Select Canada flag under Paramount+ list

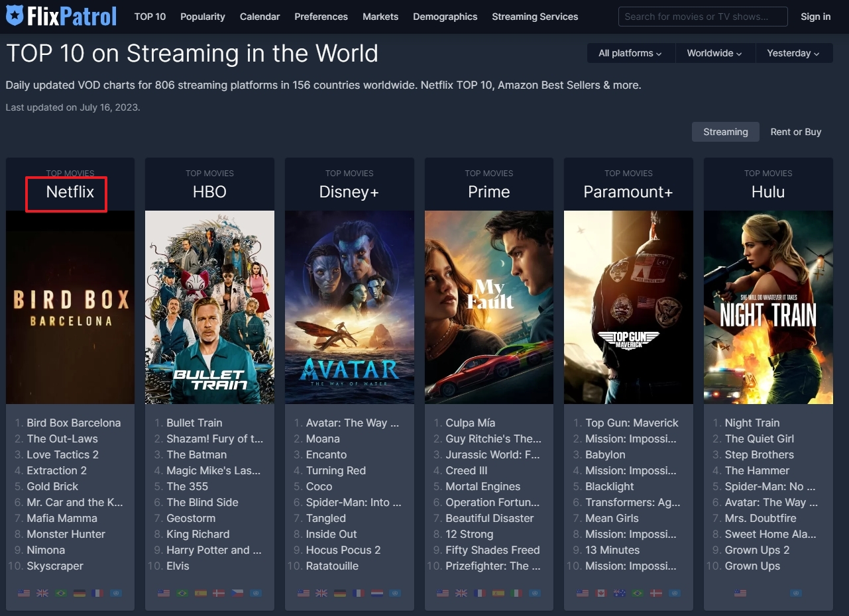coord(601,593)
